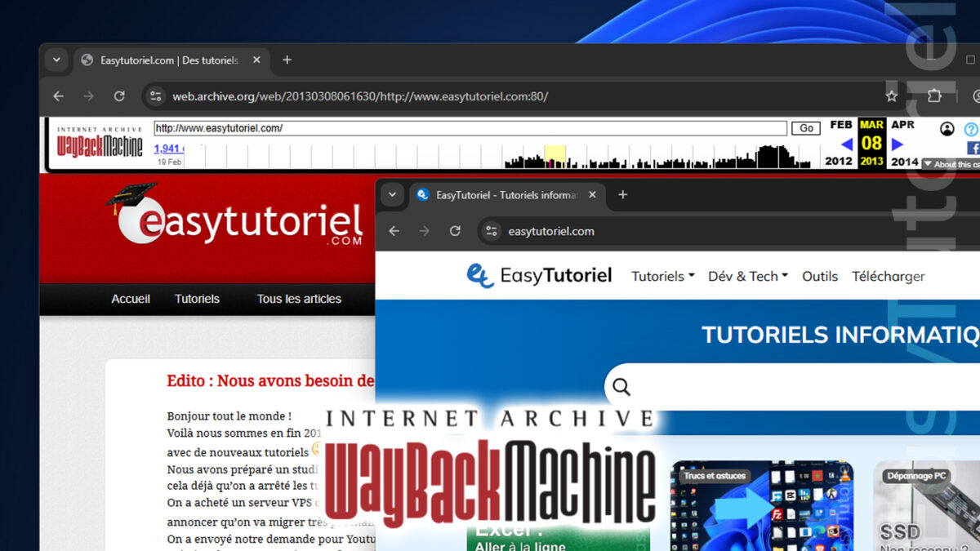Click the old easytutoriel.com graduation-cap logo
980x551 pixels.
pyautogui.click(x=235, y=216)
